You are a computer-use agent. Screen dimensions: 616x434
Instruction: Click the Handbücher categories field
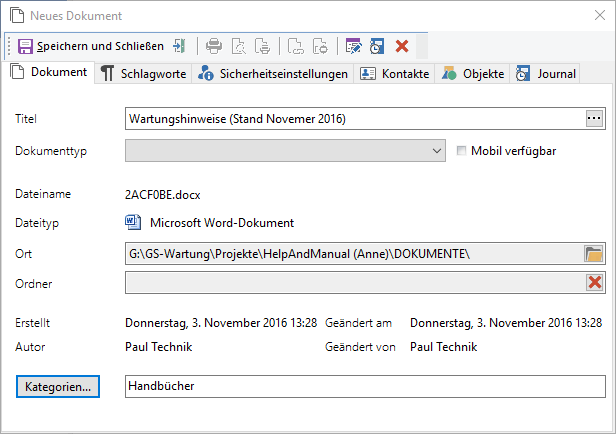click(x=365, y=386)
